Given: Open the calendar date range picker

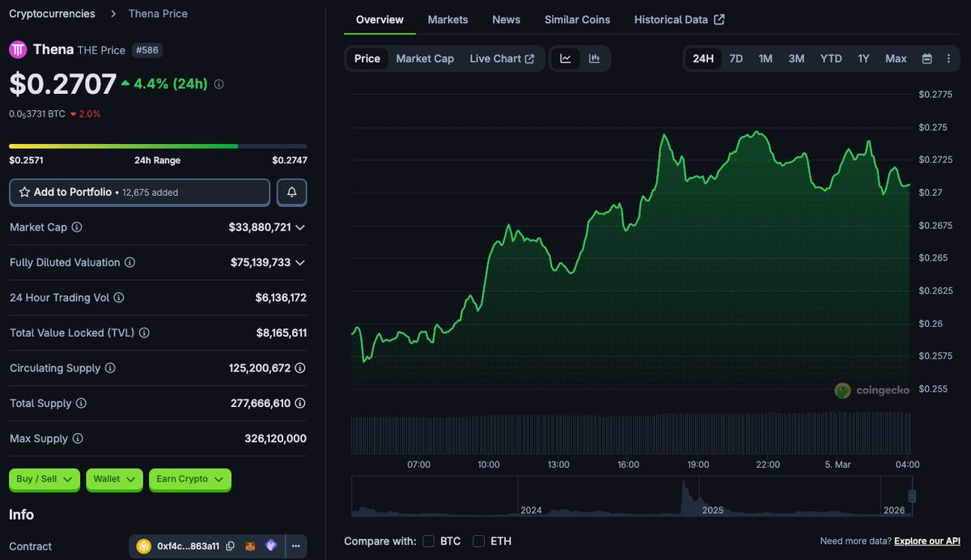Looking at the screenshot, I should click(924, 58).
